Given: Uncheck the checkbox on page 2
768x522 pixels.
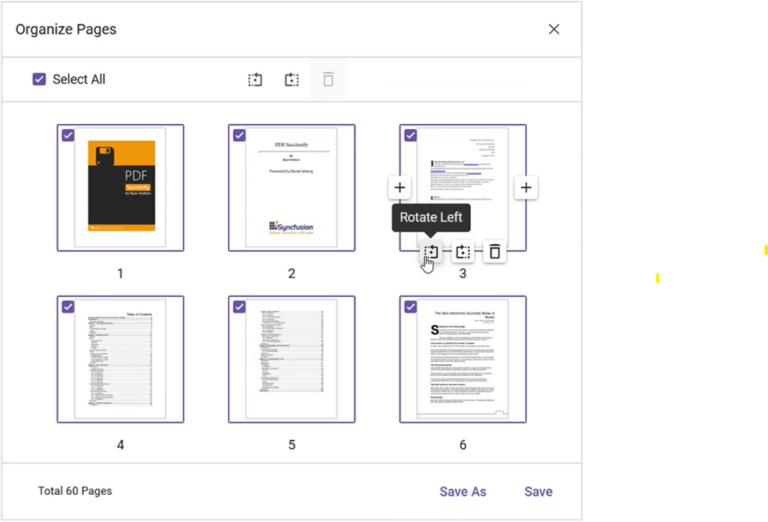Looking at the screenshot, I should pos(240,135).
